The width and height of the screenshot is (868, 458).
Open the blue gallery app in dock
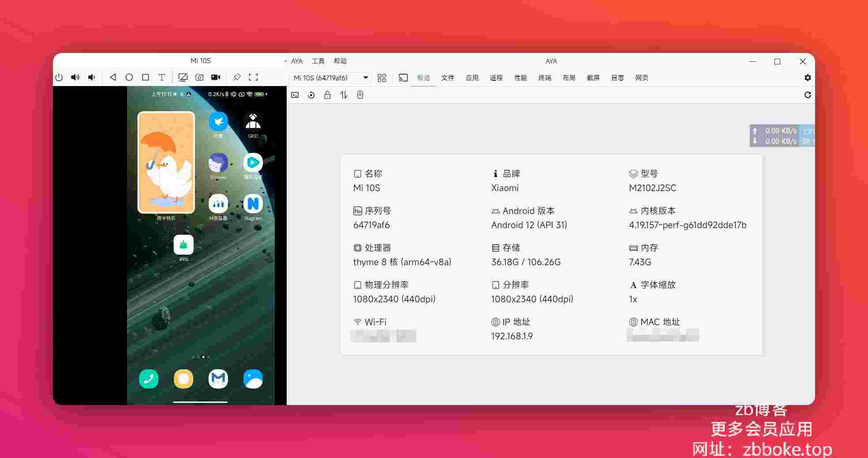[253, 379]
